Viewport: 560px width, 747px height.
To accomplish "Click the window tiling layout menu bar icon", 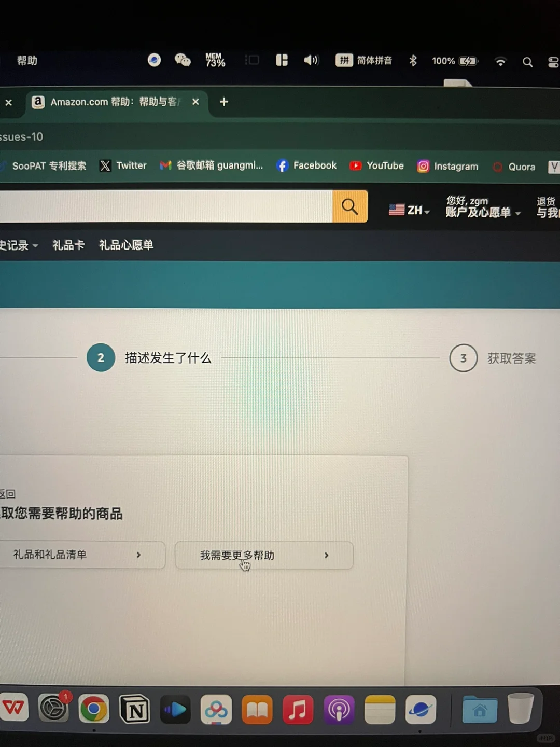I will [x=282, y=60].
